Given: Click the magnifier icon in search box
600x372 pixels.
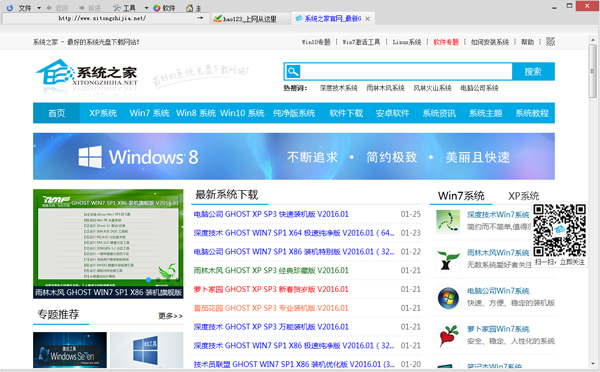Looking at the screenshot, I should 293,72.
